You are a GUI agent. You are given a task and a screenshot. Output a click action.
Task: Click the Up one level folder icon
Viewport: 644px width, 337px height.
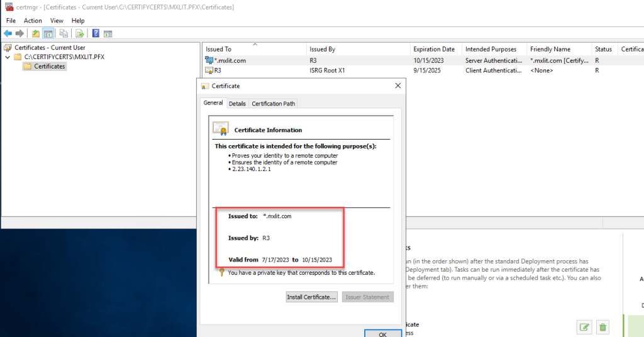36,33
